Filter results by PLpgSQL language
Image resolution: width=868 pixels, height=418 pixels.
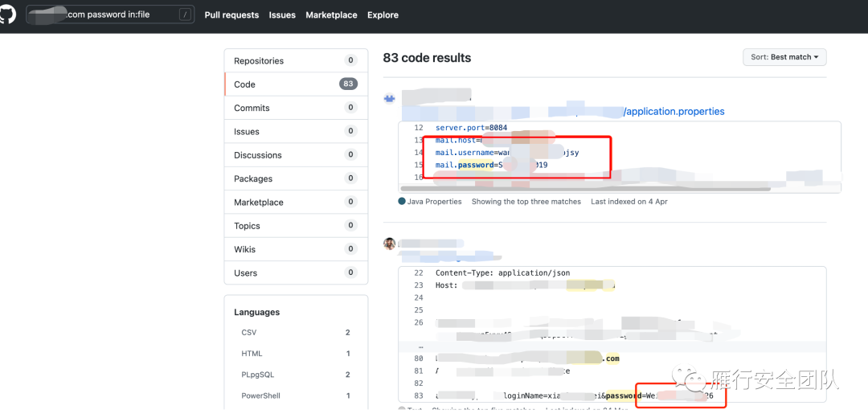pos(296,375)
